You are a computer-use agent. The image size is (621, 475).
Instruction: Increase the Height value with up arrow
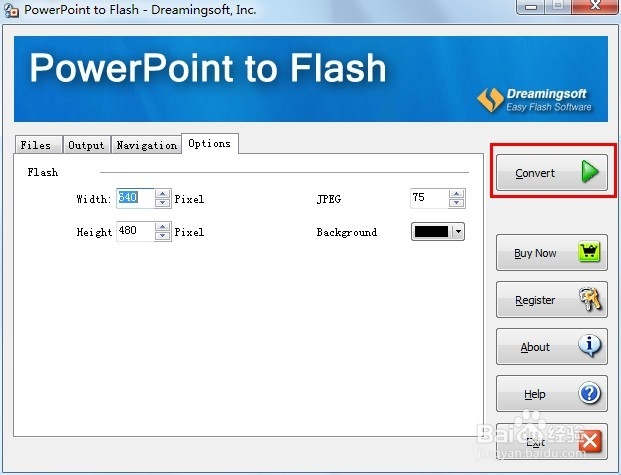click(162, 227)
